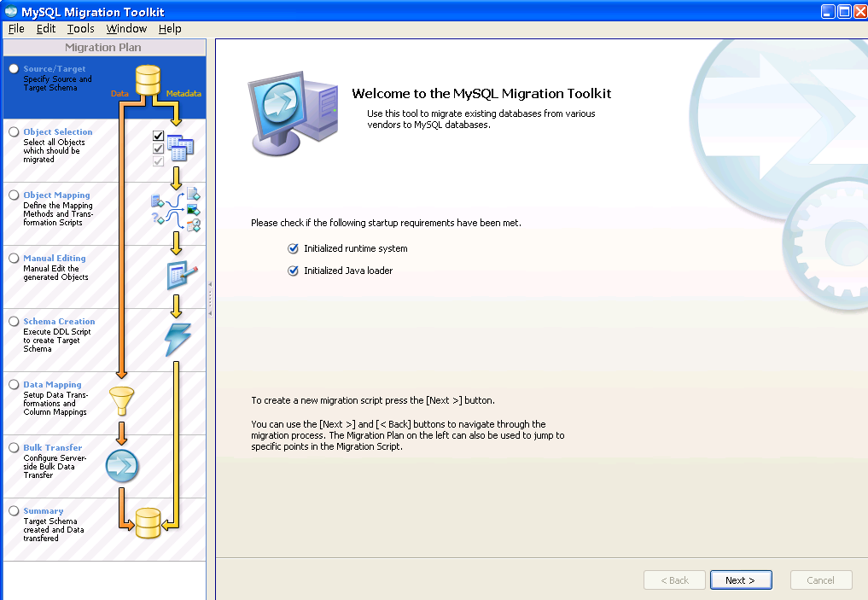Click the Next > button
Screen dimensions: 868x600
(741, 580)
